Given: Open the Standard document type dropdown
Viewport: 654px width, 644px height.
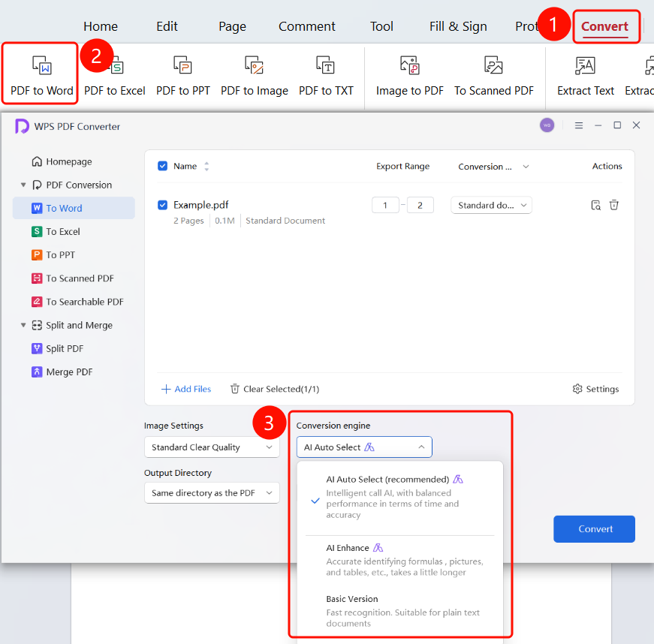Looking at the screenshot, I should [x=491, y=205].
